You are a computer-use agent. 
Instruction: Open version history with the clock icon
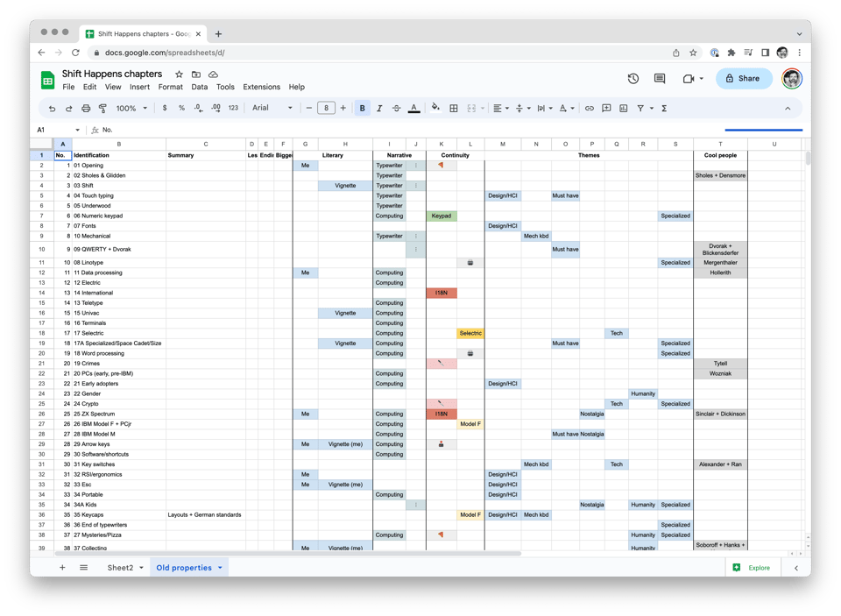tap(633, 78)
